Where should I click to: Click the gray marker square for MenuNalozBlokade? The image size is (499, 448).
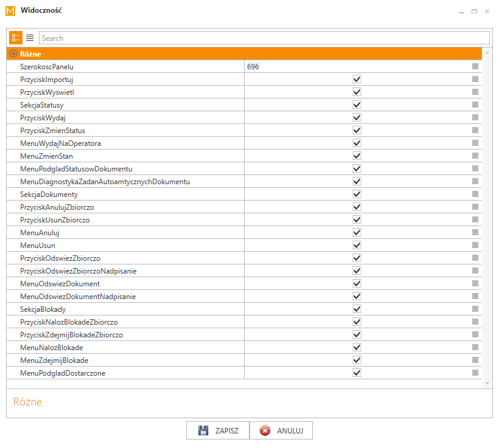coord(475,347)
